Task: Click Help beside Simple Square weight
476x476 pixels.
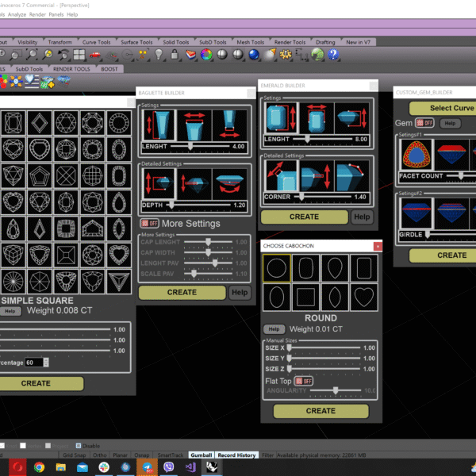Action: (x=10, y=311)
